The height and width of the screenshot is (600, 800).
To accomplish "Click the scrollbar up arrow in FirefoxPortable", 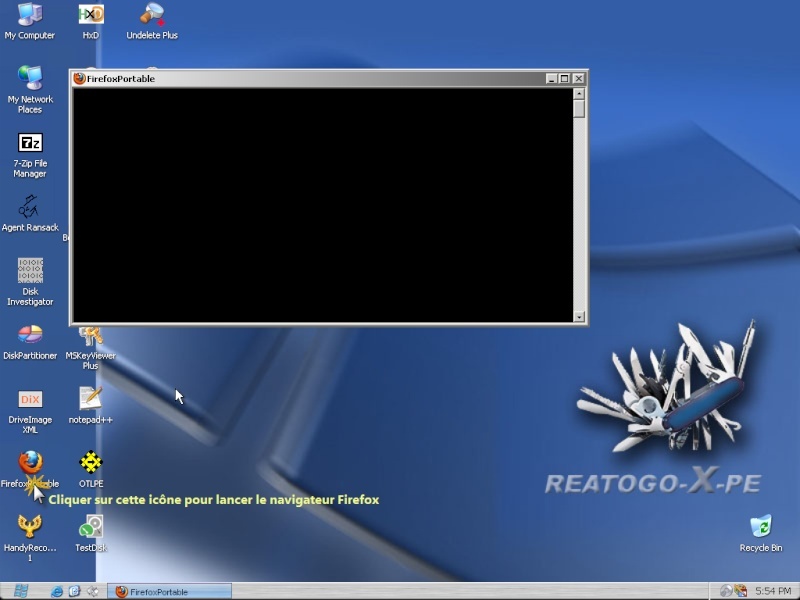I will tap(579, 94).
